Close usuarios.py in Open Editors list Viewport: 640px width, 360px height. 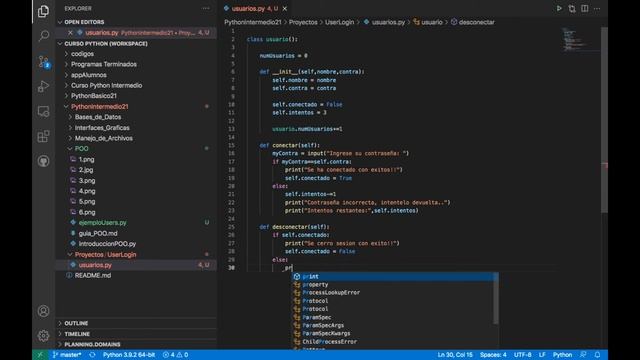70,33
